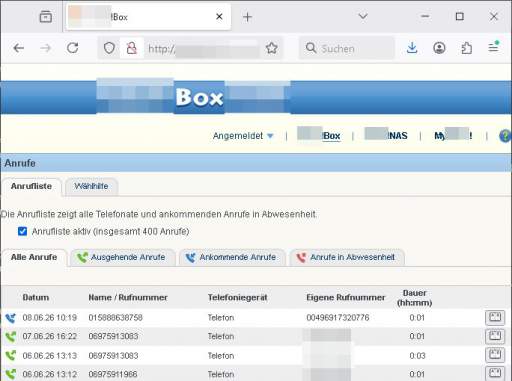
Task: Go back to the previous page
Action: [19, 48]
